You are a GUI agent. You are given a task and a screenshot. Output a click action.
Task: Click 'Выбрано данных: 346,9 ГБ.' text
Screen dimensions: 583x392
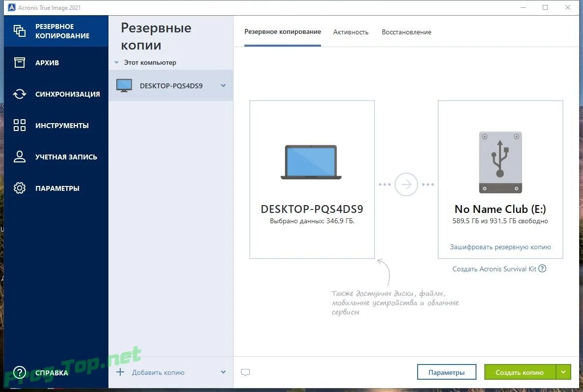312,221
